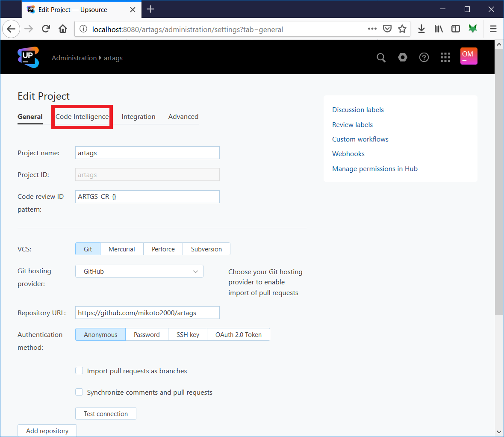Open the Firefox hamburger menu
The height and width of the screenshot is (437, 504).
point(493,29)
